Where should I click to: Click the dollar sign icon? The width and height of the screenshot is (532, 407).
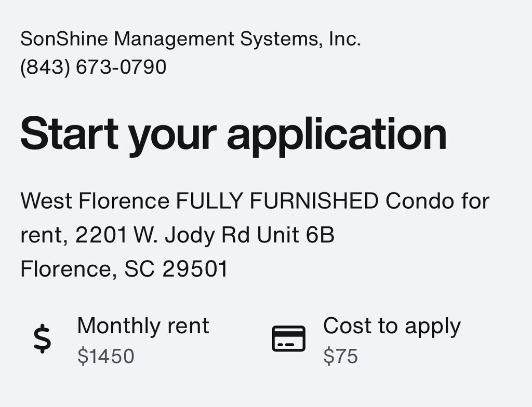point(43,338)
